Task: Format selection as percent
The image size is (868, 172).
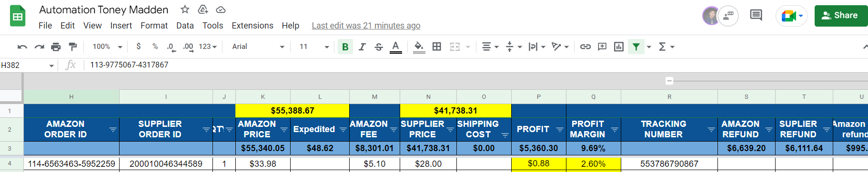Action: click(x=155, y=47)
